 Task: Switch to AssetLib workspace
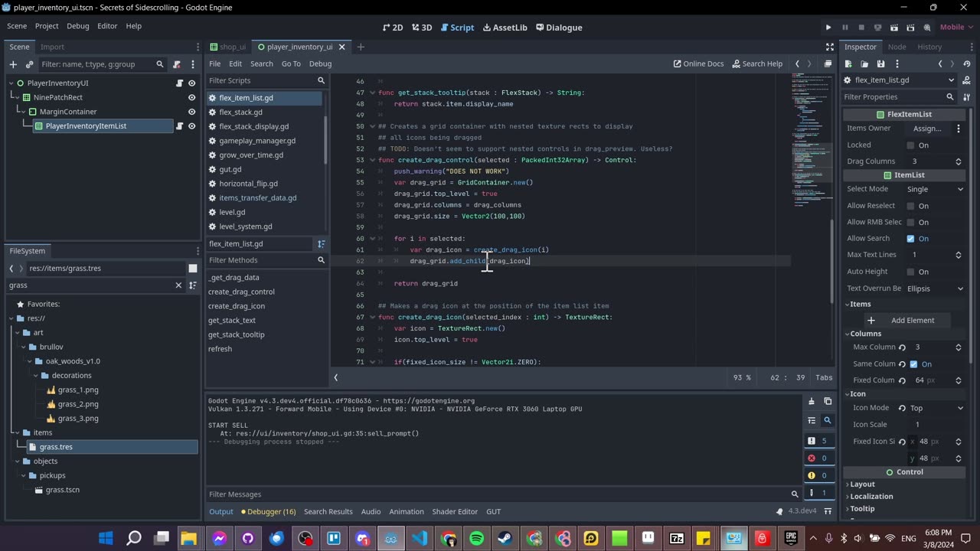tap(505, 28)
